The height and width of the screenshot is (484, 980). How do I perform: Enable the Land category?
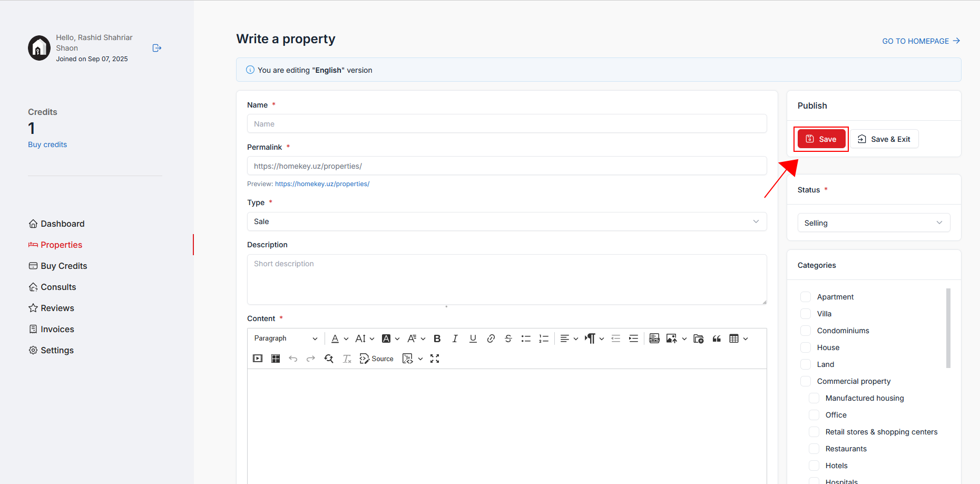click(806, 364)
